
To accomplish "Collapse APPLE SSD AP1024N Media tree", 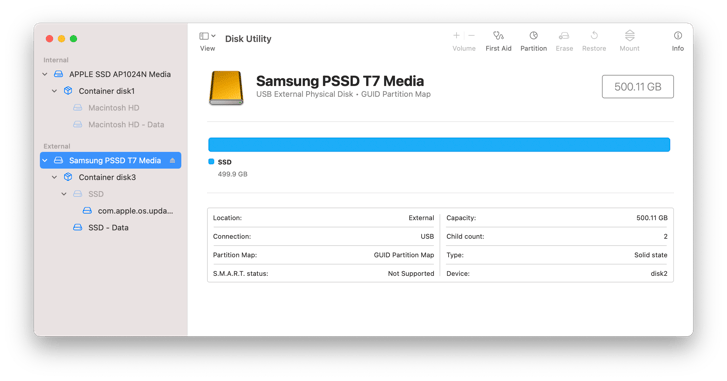I will pos(45,74).
